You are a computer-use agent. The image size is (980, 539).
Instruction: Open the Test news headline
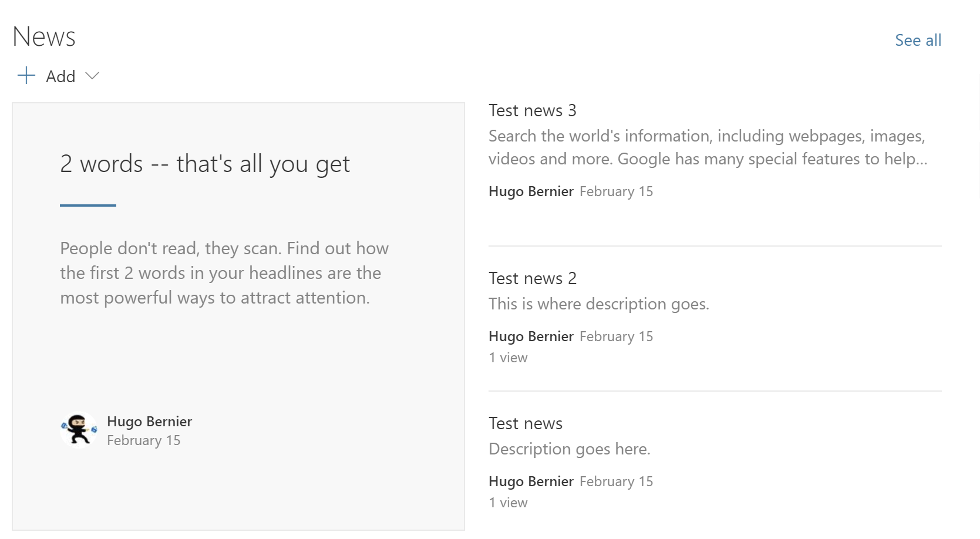tap(526, 423)
